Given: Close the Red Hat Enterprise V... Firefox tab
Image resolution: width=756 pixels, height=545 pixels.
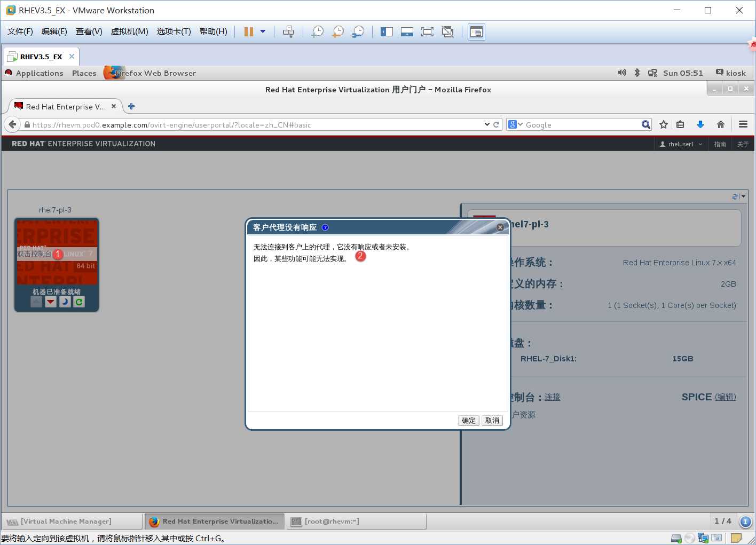Looking at the screenshot, I should (114, 106).
